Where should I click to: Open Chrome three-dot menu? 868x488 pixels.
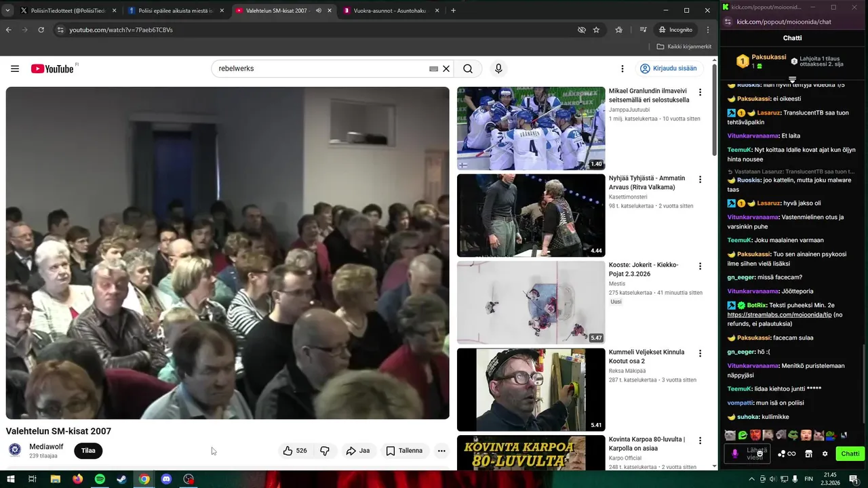coord(708,30)
